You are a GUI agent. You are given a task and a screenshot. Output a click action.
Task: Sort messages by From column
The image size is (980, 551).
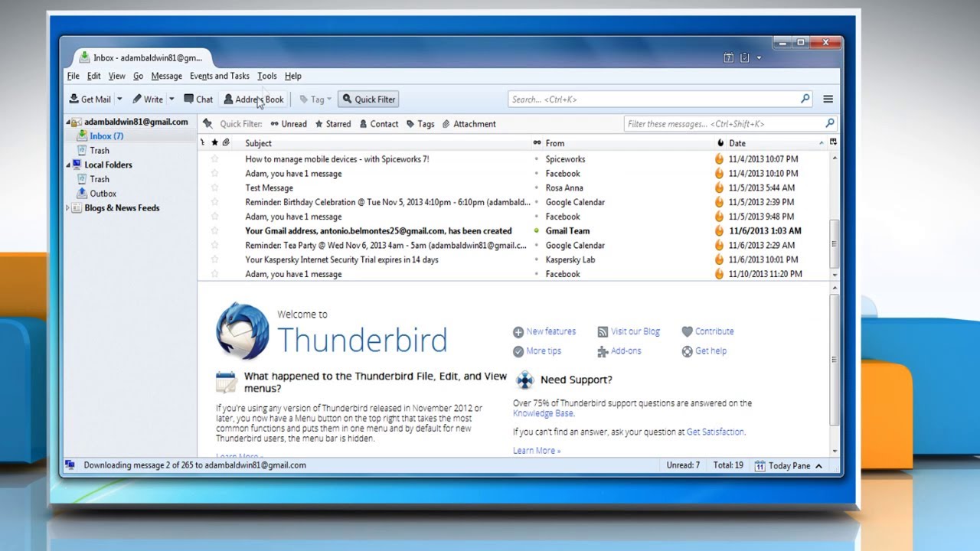(x=628, y=143)
